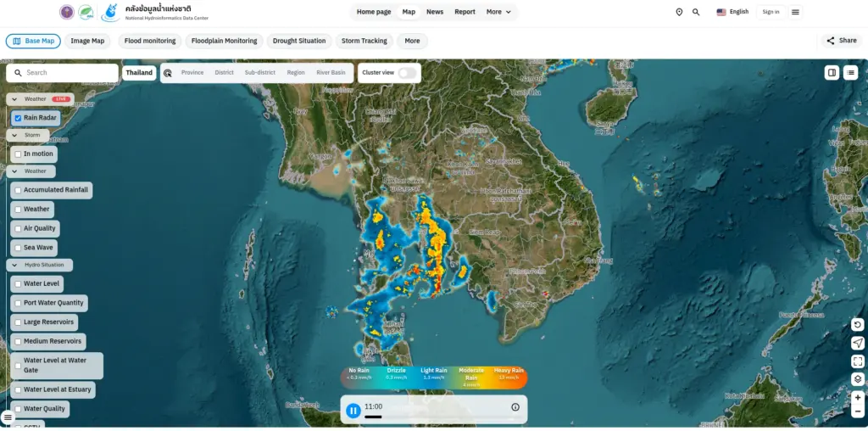Collapse the Weather LIVE section

40,99
